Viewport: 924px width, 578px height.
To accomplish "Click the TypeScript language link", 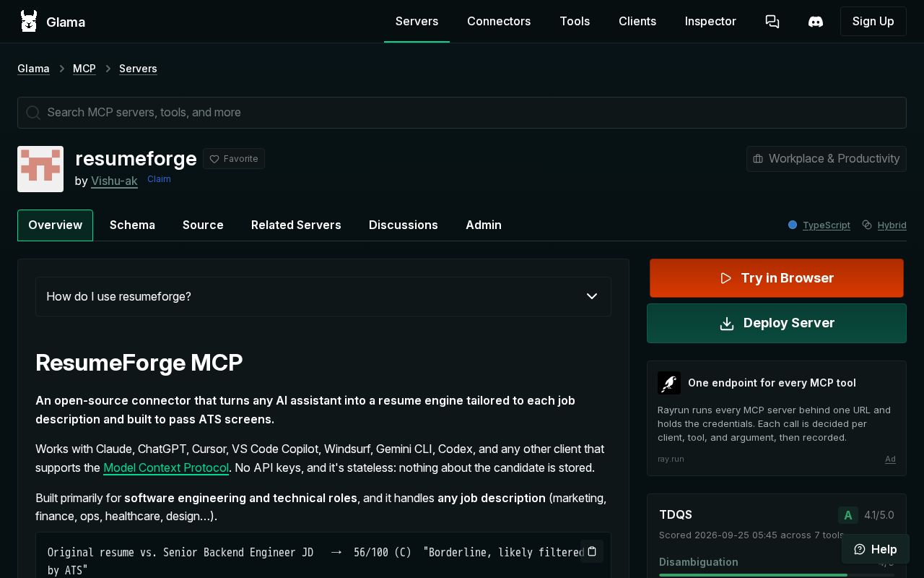I will pyautogui.click(x=827, y=225).
